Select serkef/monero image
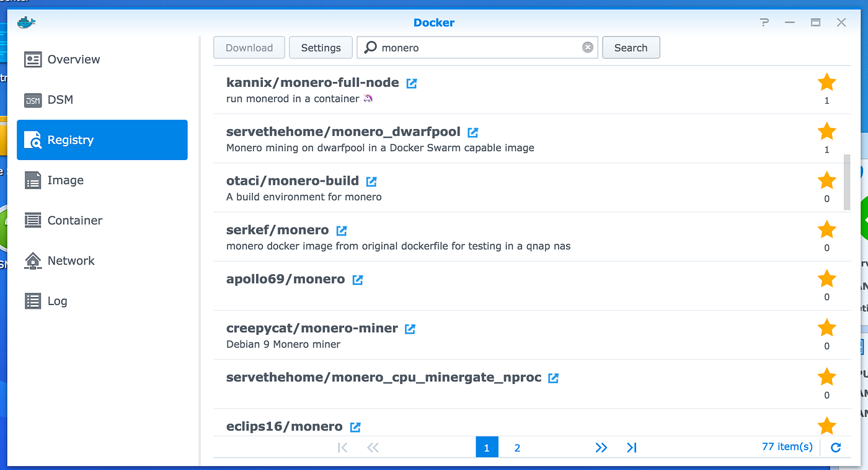 coord(532,237)
